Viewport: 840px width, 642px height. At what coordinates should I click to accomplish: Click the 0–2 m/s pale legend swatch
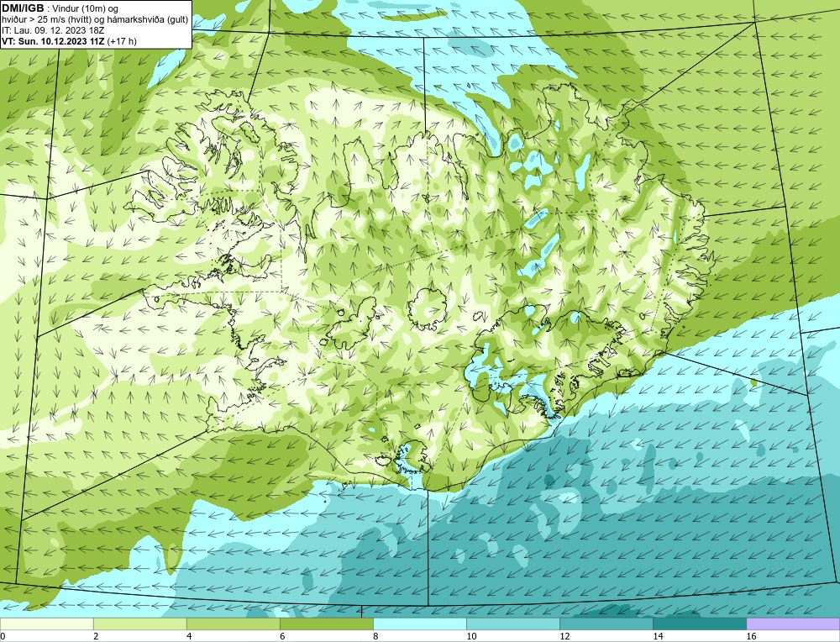46,624
